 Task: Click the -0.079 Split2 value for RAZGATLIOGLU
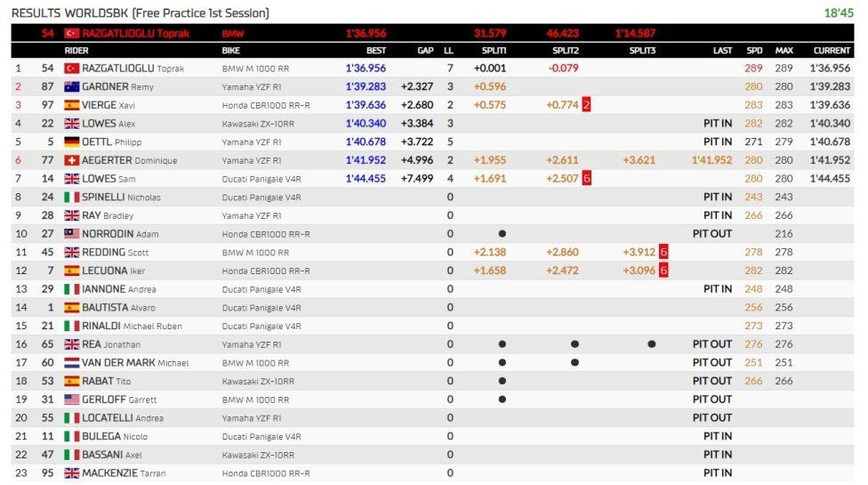click(563, 69)
